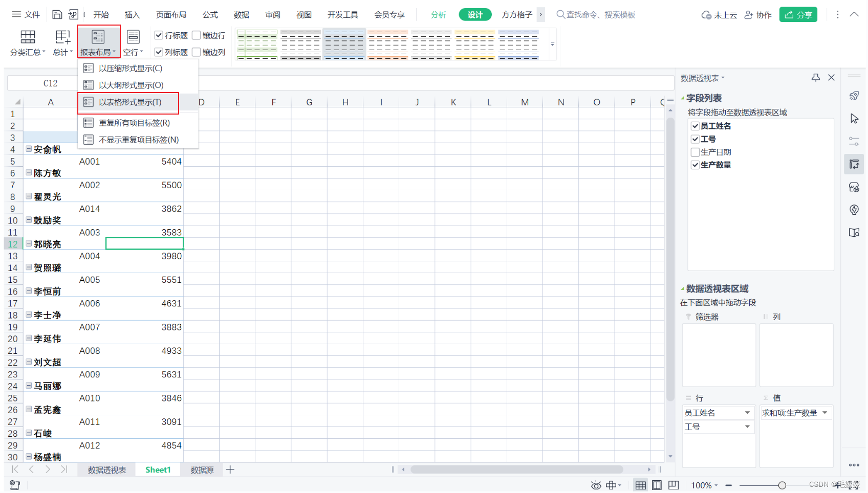Collapse the 陈方敏 row group

tap(29, 172)
